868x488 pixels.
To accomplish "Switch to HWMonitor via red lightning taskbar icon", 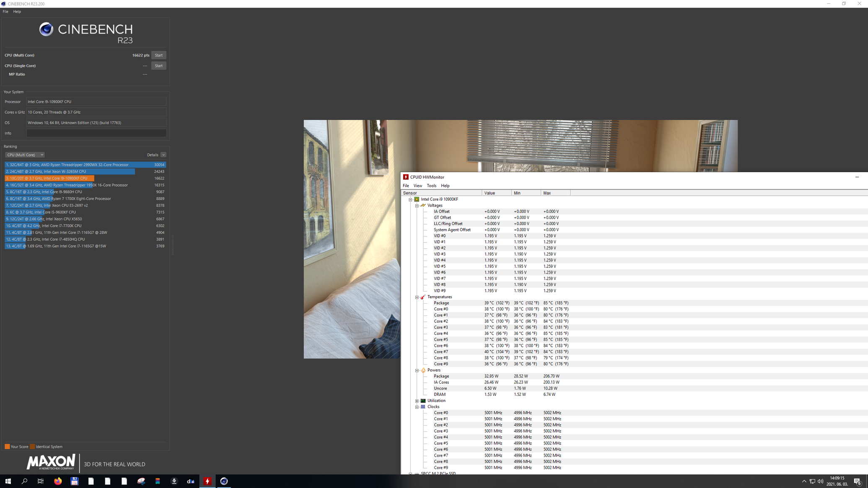I will [207, 481].
